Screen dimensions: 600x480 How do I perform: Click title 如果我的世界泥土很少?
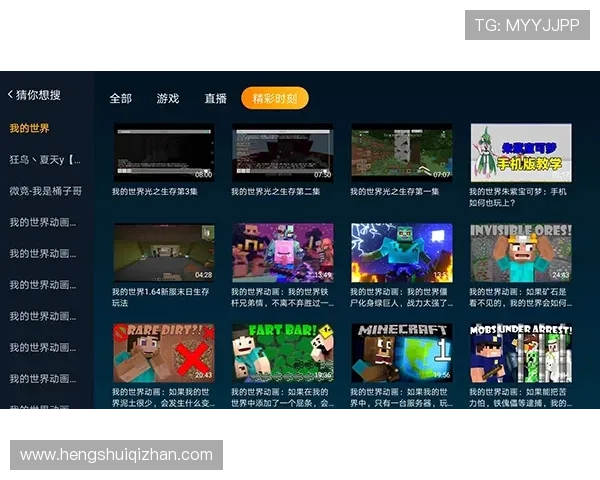coord(163,397)
